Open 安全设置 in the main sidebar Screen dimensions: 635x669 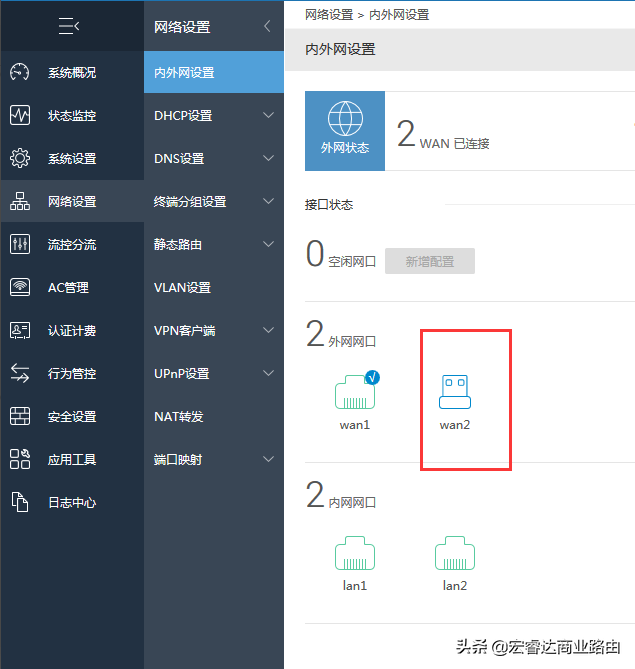coord(72,417)
